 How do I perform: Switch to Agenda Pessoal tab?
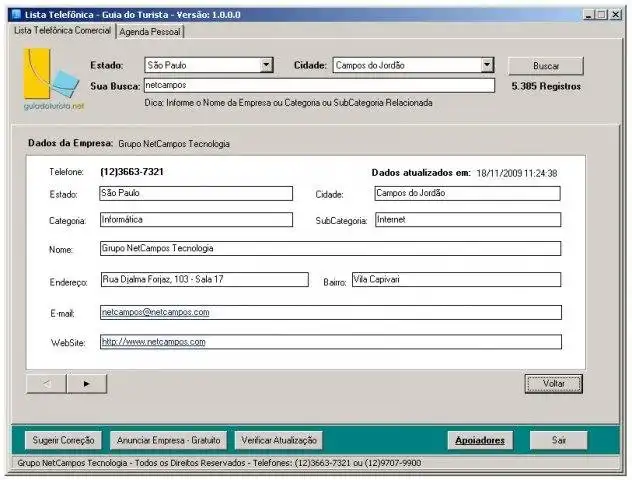[150, 31]
